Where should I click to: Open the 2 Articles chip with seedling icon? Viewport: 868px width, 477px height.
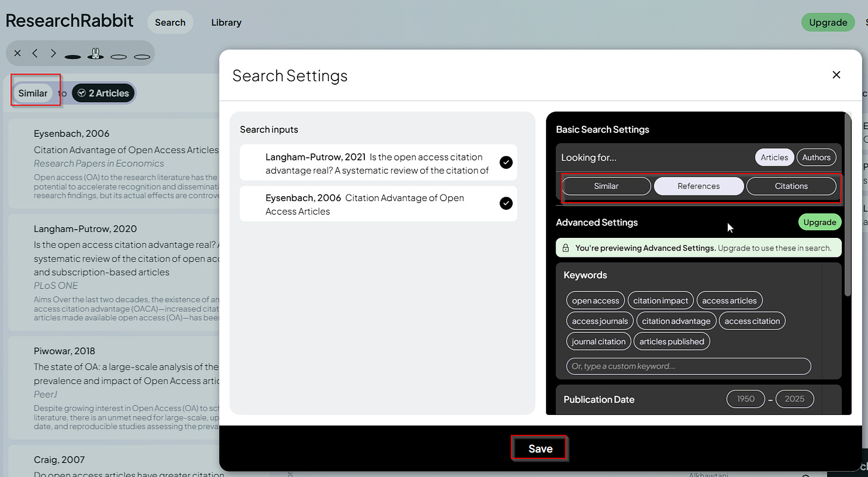(x=103, y=93)
